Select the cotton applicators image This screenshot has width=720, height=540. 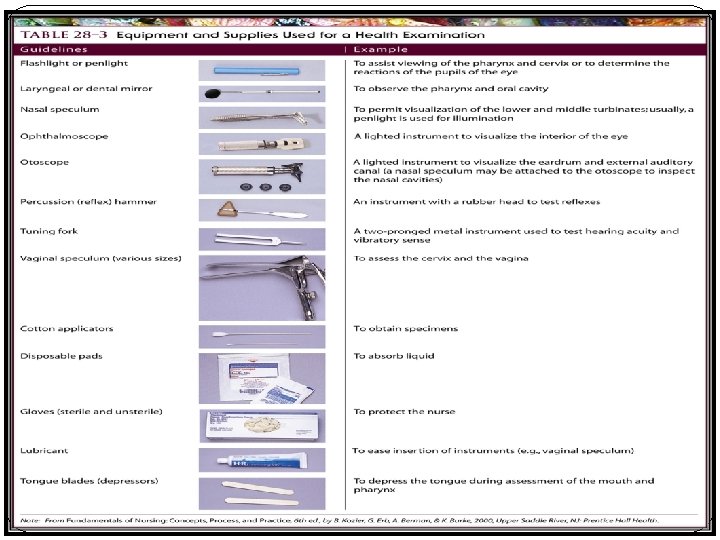point(262,337)
